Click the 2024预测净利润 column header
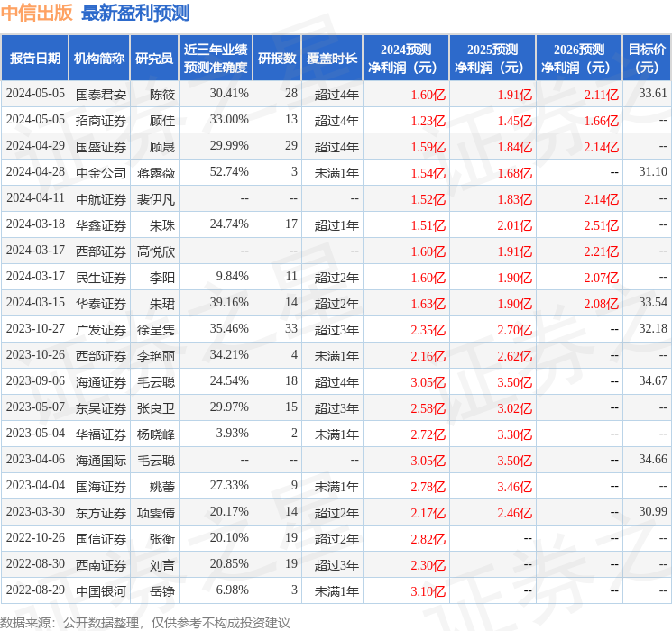The width and height of the screenshot is (672, 631). [405, 58]
